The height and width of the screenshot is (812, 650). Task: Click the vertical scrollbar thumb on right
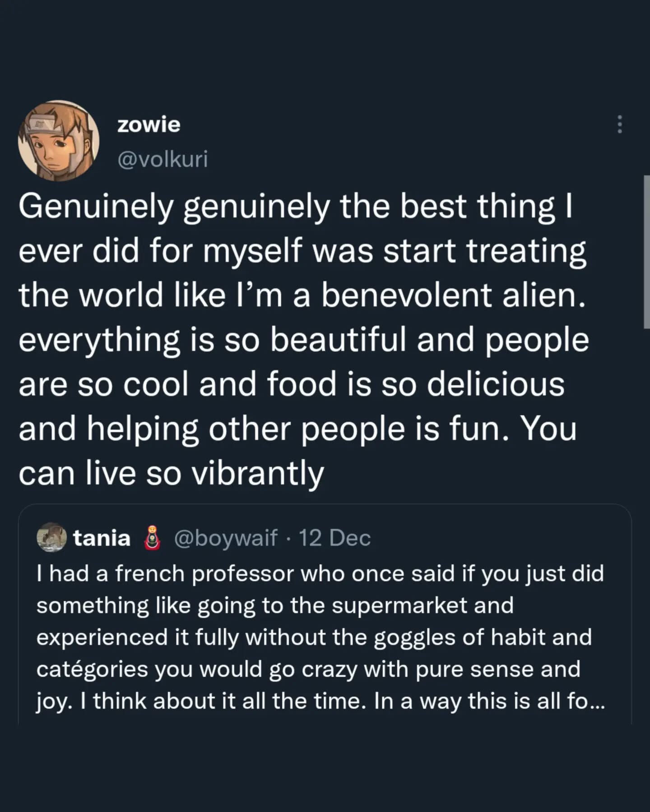tap(646, 253)
